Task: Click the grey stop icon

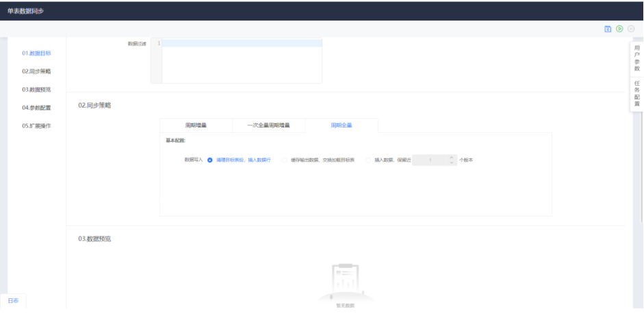Action: click(x=631, y=29)
